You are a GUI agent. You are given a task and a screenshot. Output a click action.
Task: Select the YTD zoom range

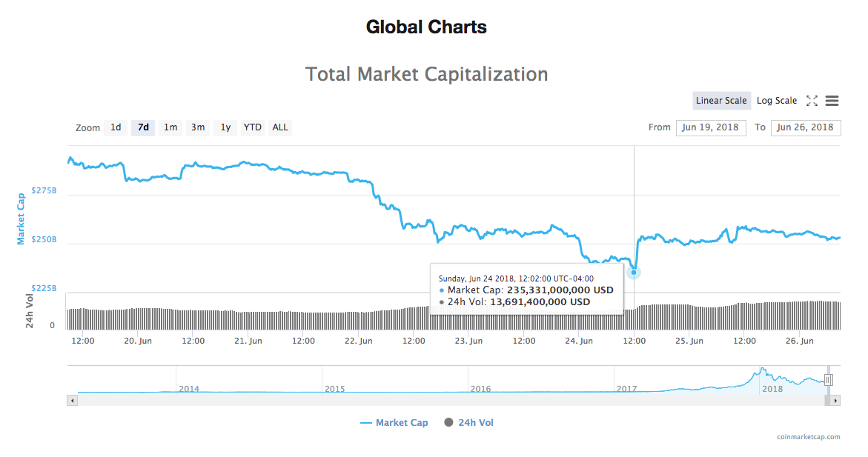(x=252, y=127)
